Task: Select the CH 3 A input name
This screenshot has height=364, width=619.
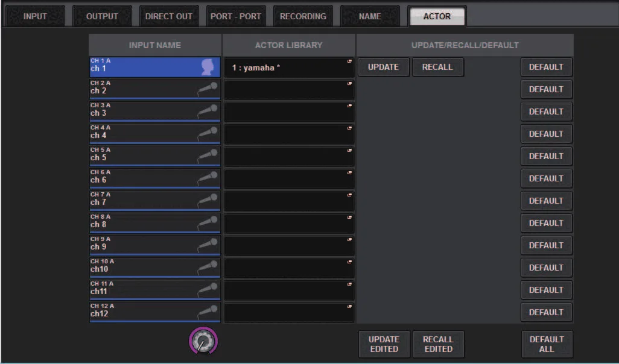Action: point(154,111)
